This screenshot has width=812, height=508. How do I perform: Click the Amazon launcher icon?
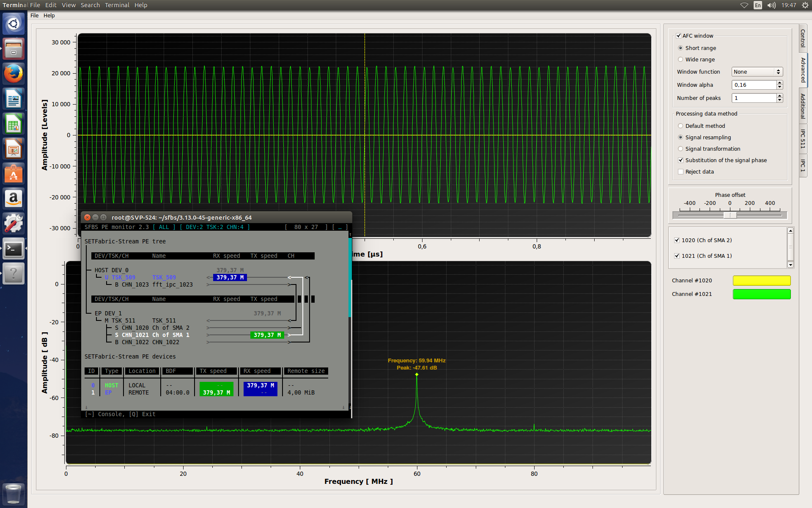[x=14, y=199]
